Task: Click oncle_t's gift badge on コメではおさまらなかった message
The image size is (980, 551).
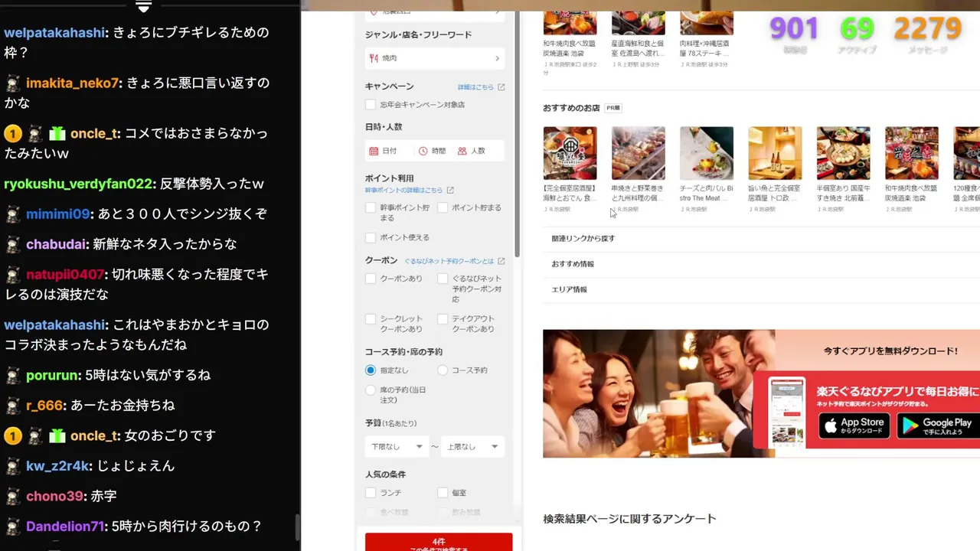Action: [57, 134]
